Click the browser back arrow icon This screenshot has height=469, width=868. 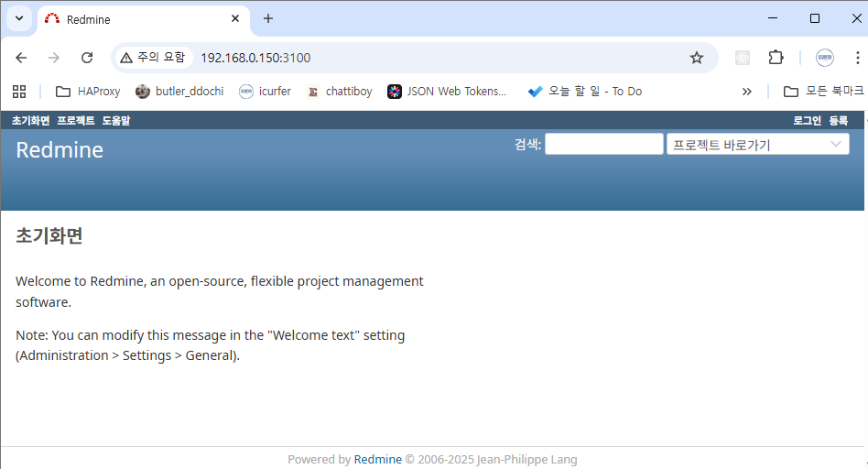[21, 58]
